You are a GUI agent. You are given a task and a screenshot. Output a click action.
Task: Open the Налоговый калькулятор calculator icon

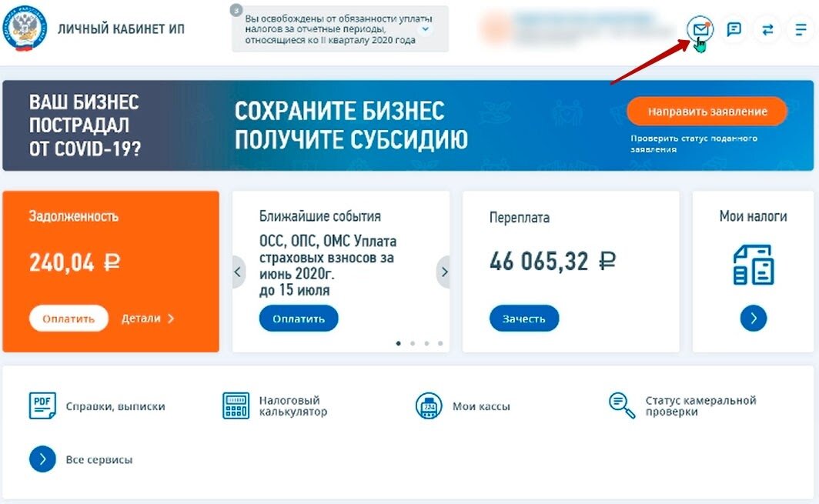pyautogui.click(x=236, y=406)
